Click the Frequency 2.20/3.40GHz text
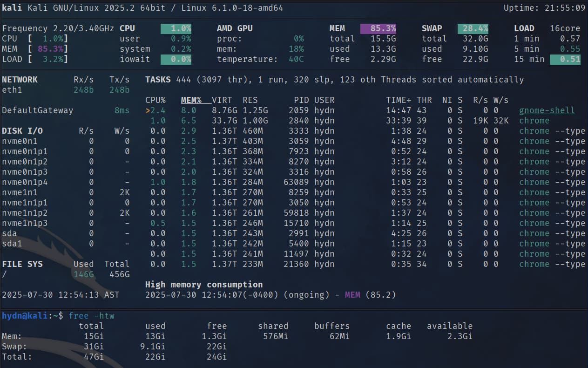This screenshot has height=368, width=588. (58, 28)
